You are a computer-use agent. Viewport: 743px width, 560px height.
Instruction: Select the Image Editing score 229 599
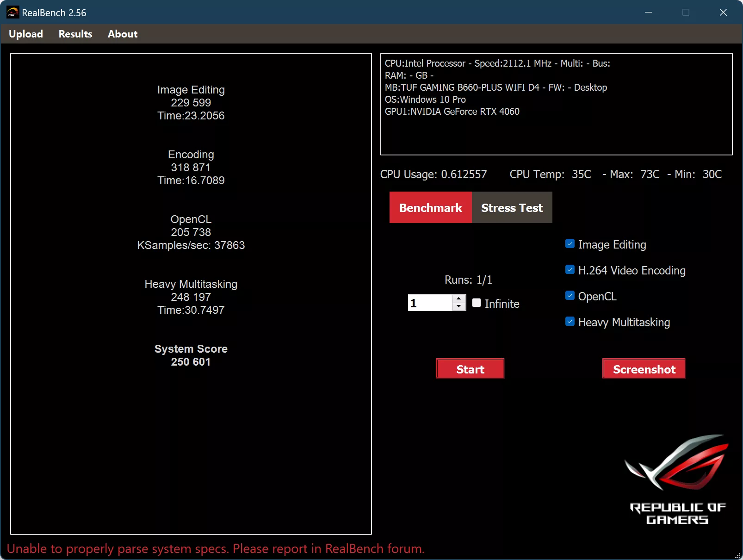click(x=191, y=103)
